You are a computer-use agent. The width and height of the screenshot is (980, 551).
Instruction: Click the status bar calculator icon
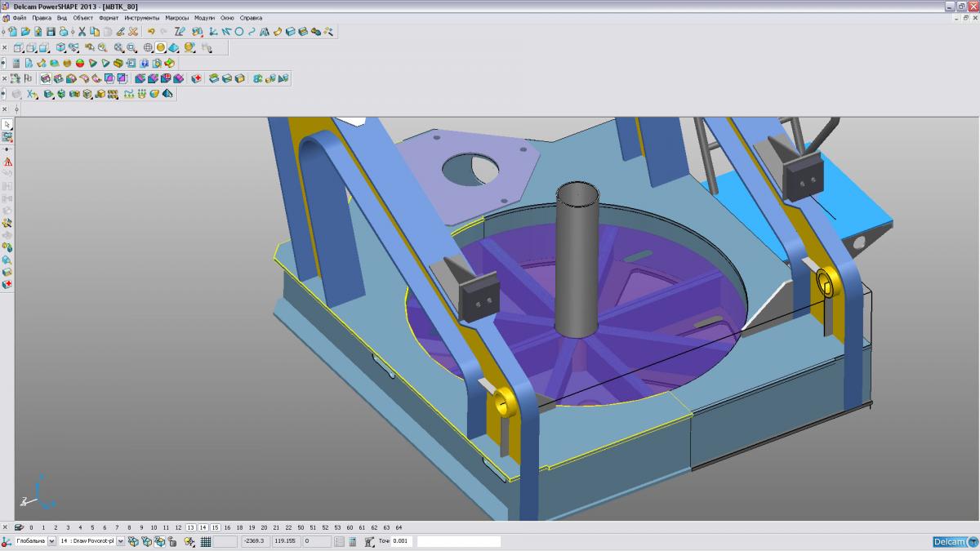352,541
